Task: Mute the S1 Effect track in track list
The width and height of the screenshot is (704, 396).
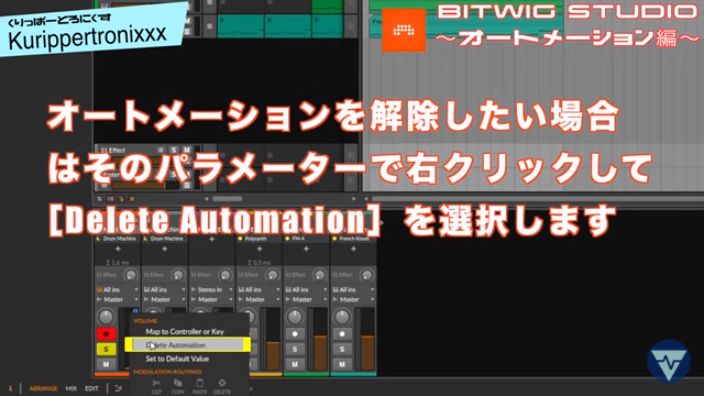Action: 186,150
